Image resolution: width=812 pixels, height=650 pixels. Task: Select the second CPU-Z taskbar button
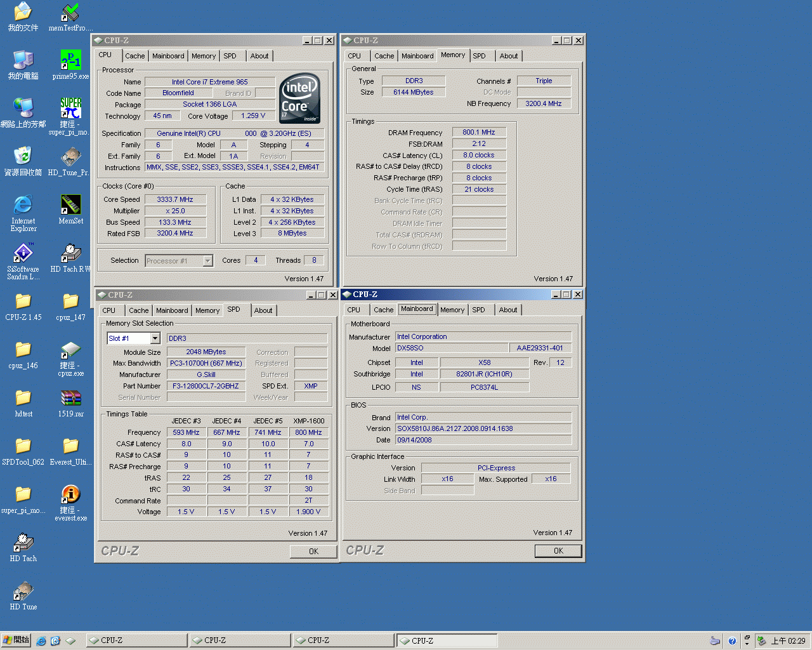(240, 640)
